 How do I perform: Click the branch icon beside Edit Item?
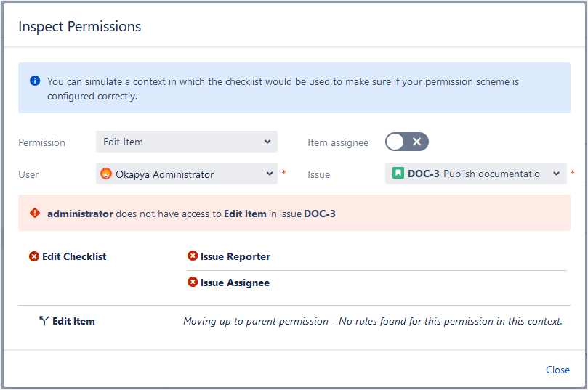point(44,321)
